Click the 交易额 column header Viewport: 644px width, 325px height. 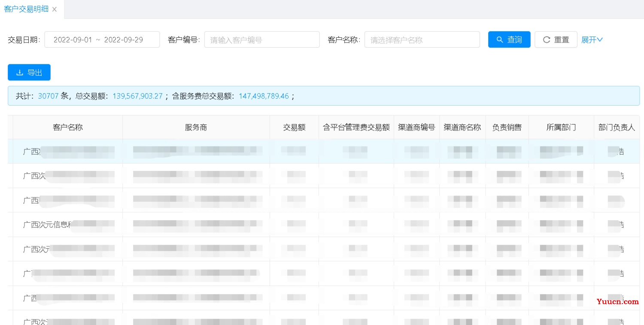[294, 127]
